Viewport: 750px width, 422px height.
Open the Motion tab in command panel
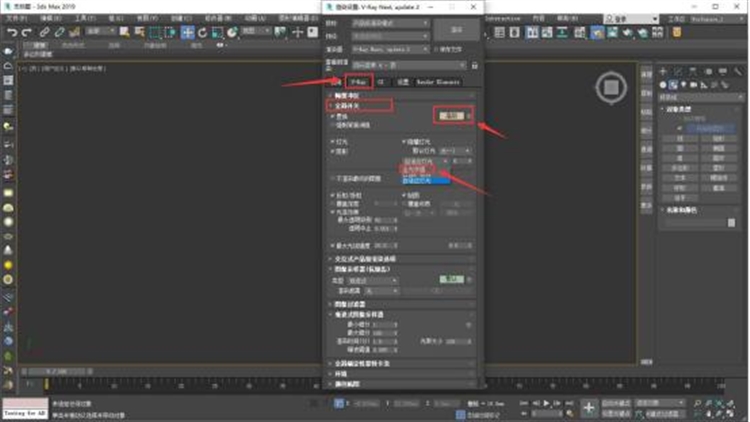[708, 71]
